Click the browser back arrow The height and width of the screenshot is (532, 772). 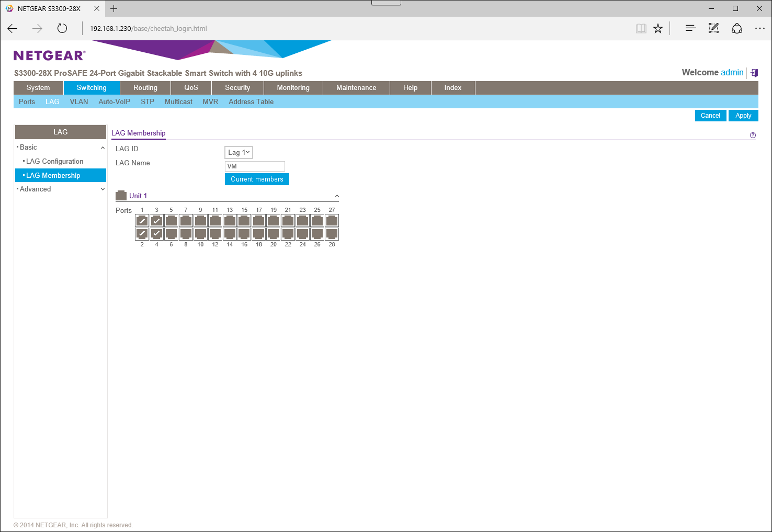point(13,29)
